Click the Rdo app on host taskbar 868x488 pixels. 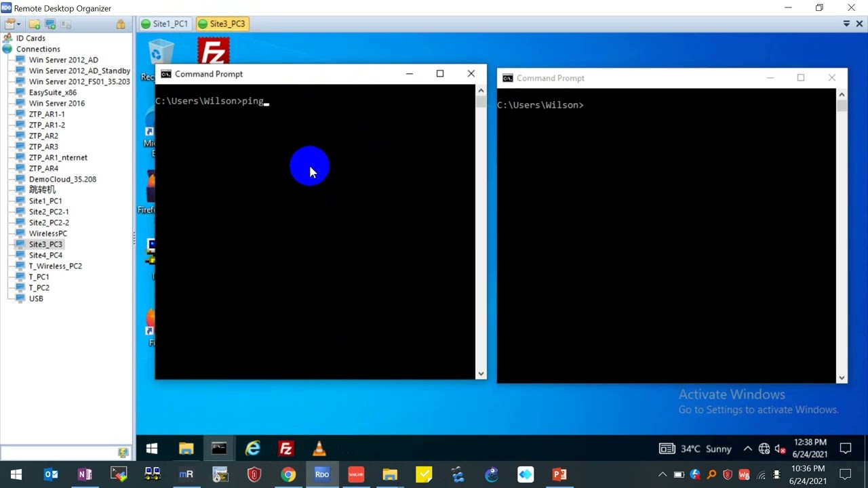[322, 474]
